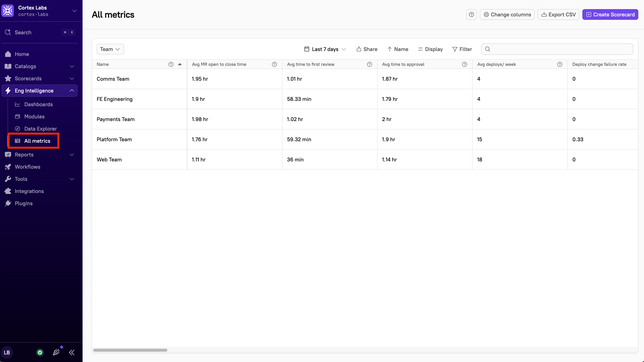Click the Integrations puzzle icon

[x=8, y=191]
